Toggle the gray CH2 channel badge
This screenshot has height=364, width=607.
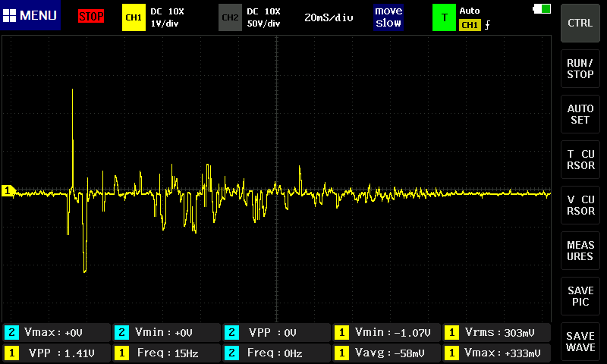click(x=230, y=17)
